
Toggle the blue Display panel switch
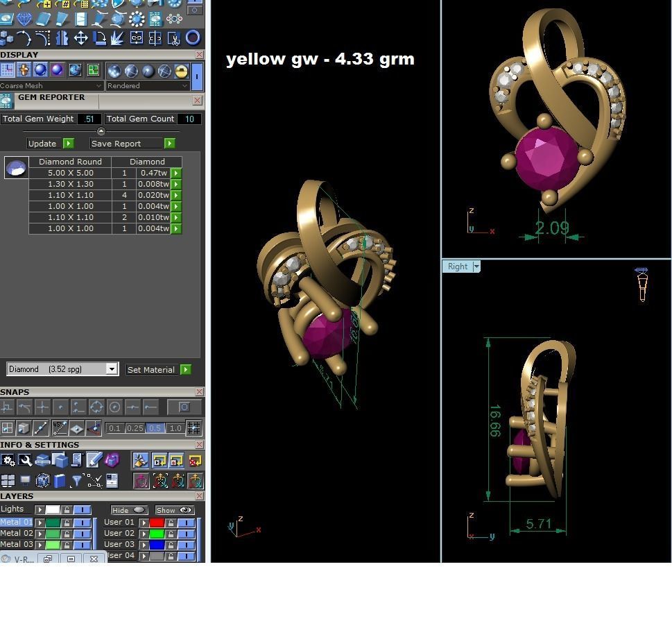point(197,76)
